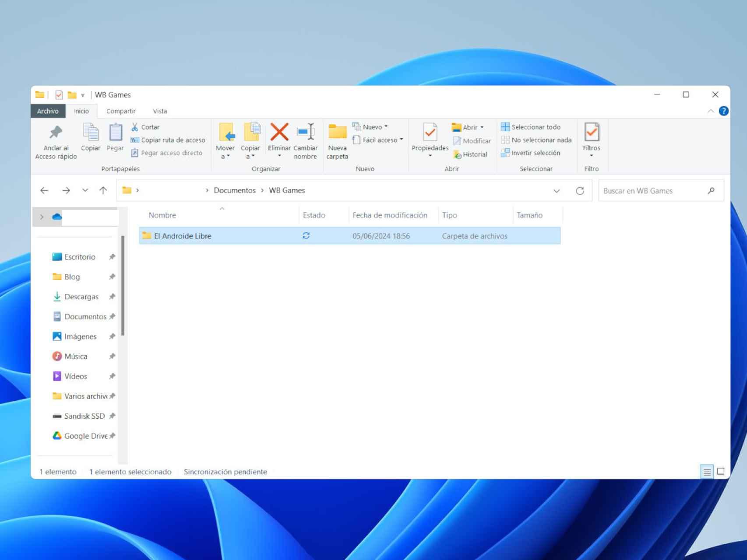Go forward with the right arrow
The height and width of the screenshot is (560, 747).
66,190
